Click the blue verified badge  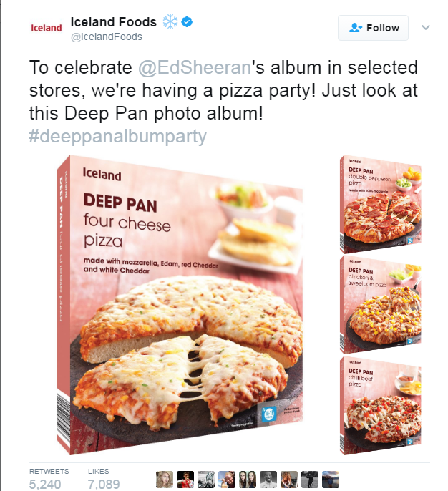(x=187, y=21)
